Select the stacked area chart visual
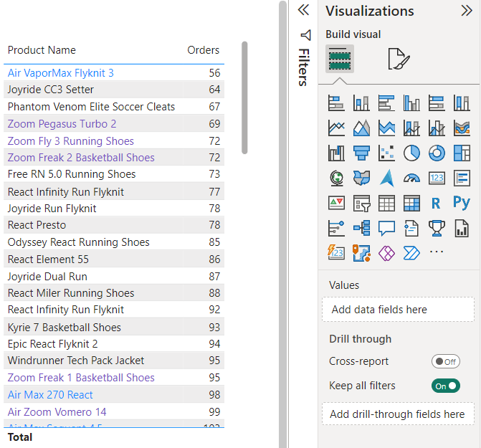481x448 pixels. (386, 128)
